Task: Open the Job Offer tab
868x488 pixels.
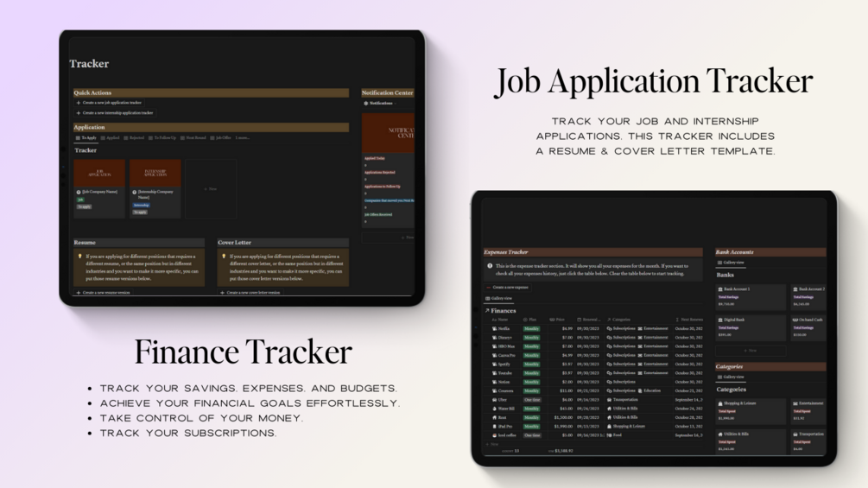Action: click(x=221, y=138)
